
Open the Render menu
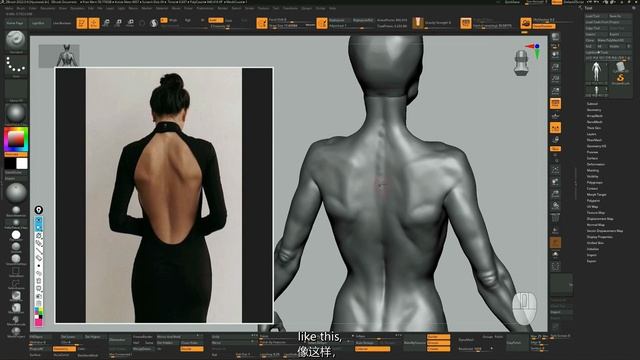[x=222, y=8]
